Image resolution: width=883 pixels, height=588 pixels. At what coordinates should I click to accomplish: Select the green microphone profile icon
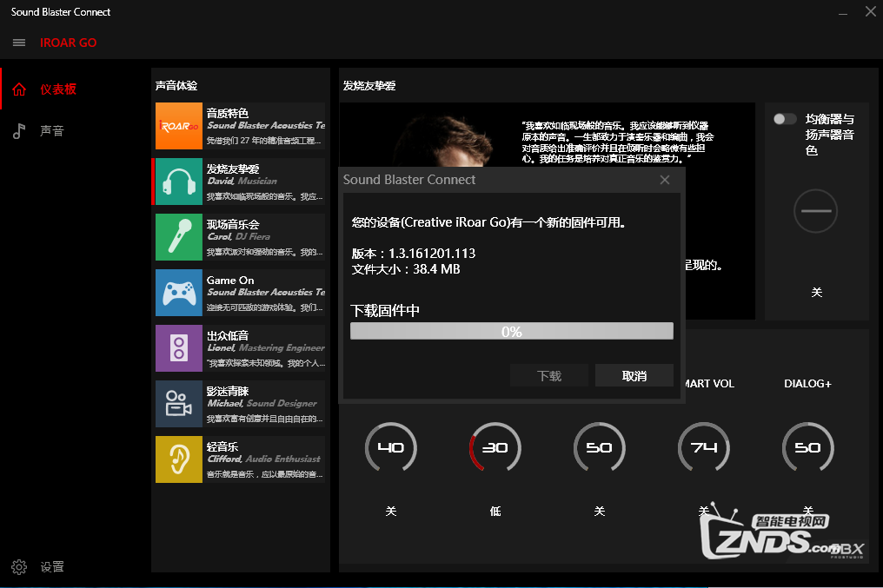pos(178,237)
